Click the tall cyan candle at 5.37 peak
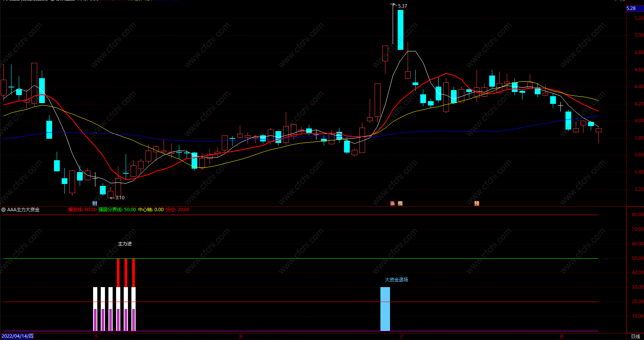644x340 pixels. (x=400, y=30)
